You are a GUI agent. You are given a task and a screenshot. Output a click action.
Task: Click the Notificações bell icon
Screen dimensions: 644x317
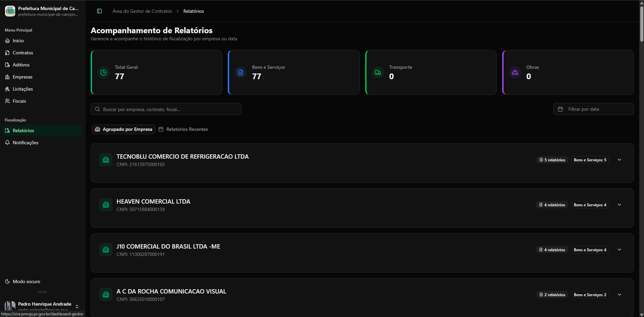coord(7,143)
